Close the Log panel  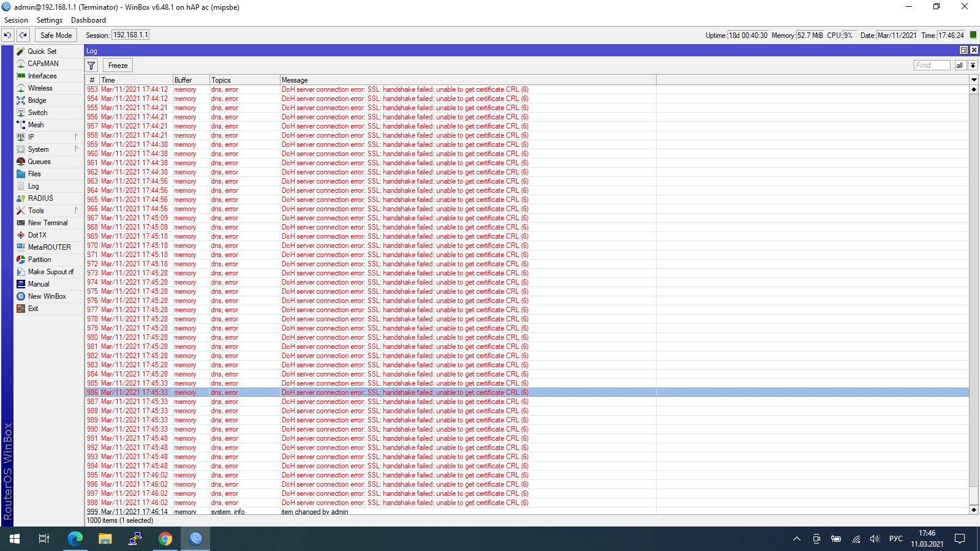[974, 50]
